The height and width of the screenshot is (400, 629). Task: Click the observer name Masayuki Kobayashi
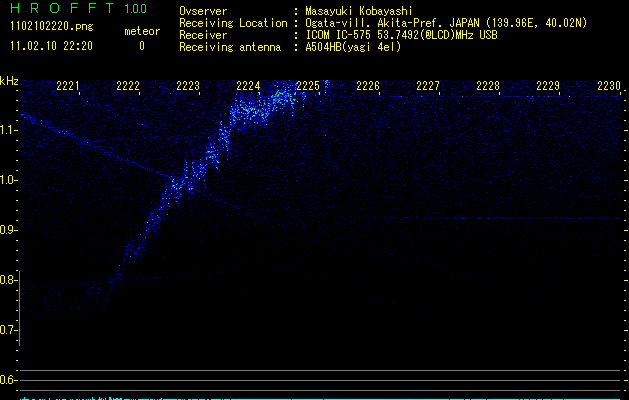click(x=359, y=11)
